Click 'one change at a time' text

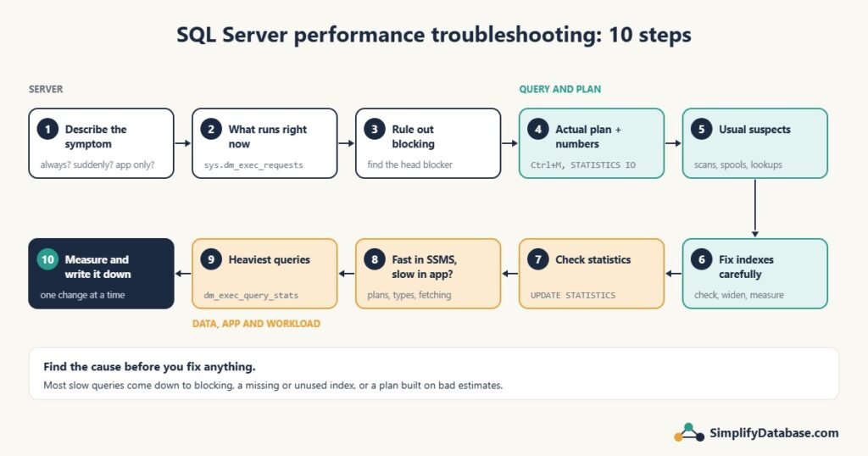pyautogui.click(x=82, y=295)
